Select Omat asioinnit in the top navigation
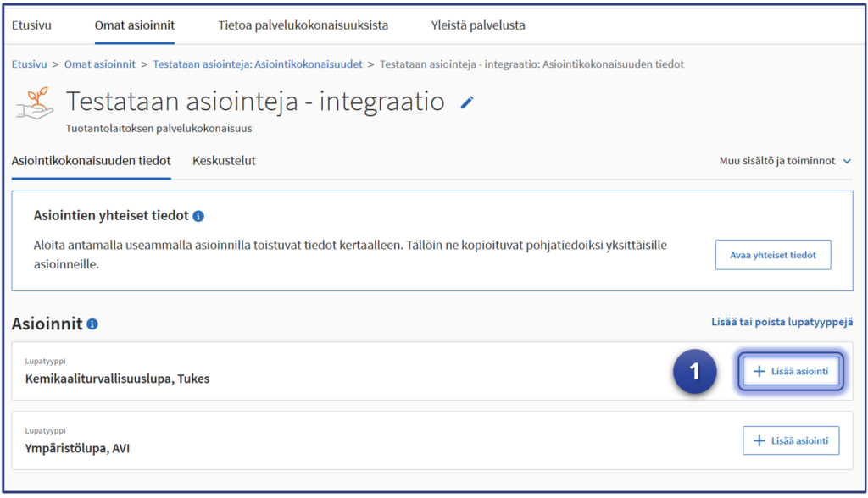 tap(135, 25)
